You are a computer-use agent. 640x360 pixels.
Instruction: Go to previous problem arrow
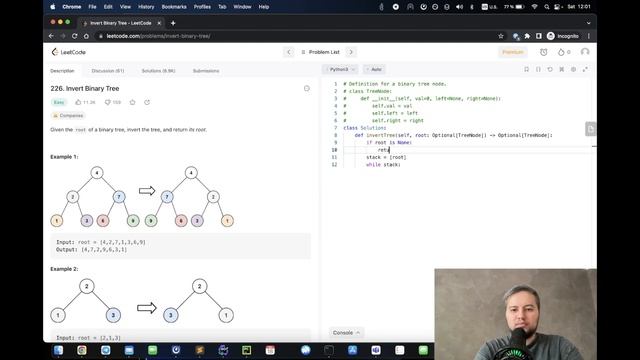[289, 52]
